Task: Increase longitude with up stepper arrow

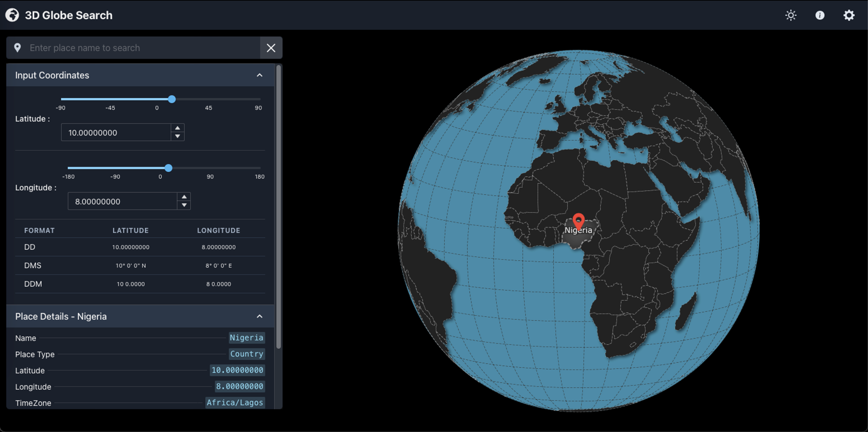Action: tap(184, 197)
